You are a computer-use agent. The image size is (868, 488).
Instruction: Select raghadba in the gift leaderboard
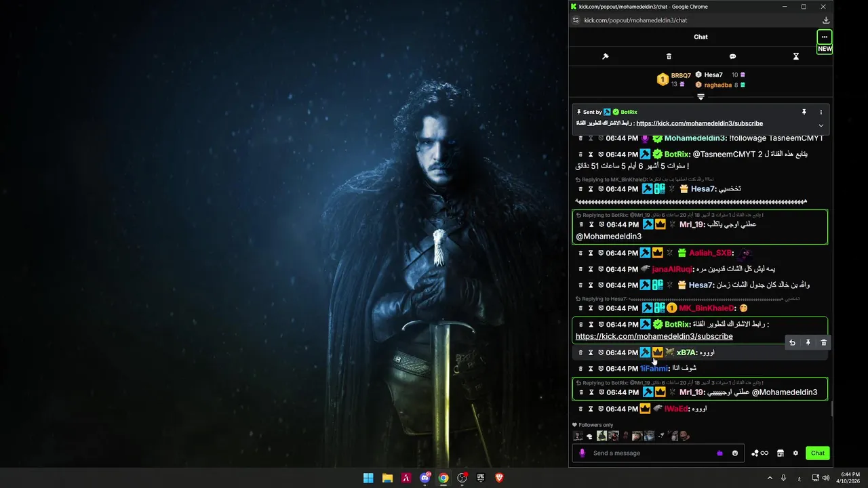pyautogui.click(x=717, y=85)
